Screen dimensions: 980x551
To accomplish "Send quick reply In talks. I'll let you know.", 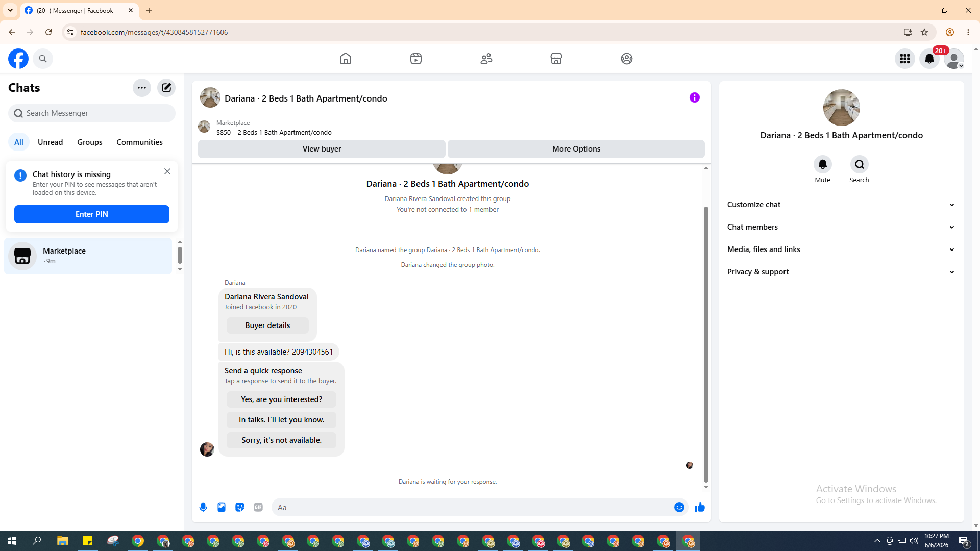I will pos(281,420).
